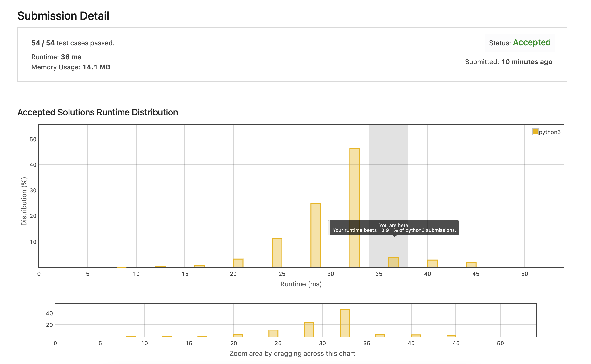This screenshot has height=364, width=591.
Task: Click the main chart bar near 24 ms
Action: [277, 253]
